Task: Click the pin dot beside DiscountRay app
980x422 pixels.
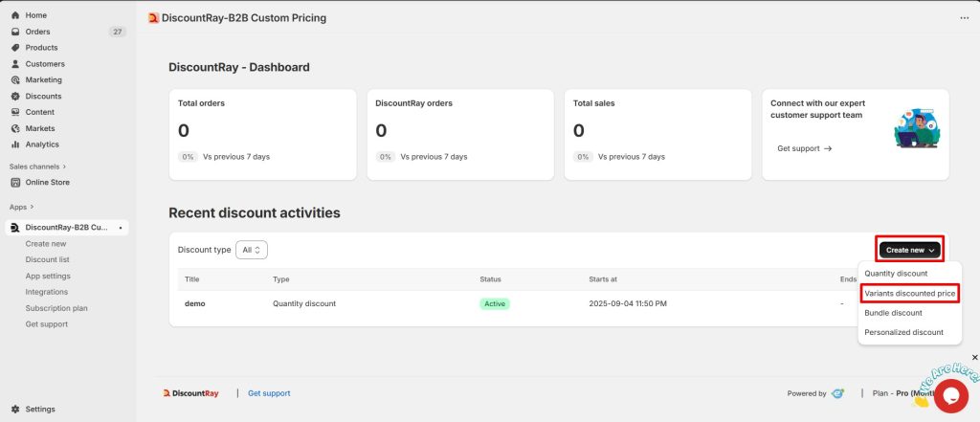Action: [x=121, y=228]
